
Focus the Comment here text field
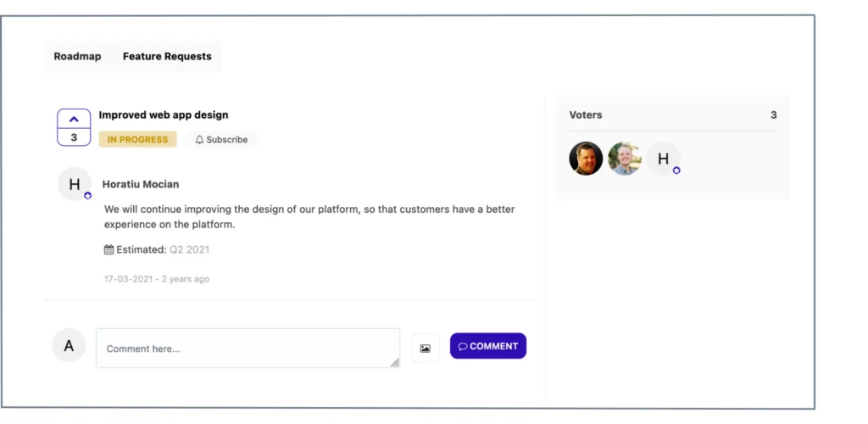coord(246,348)
